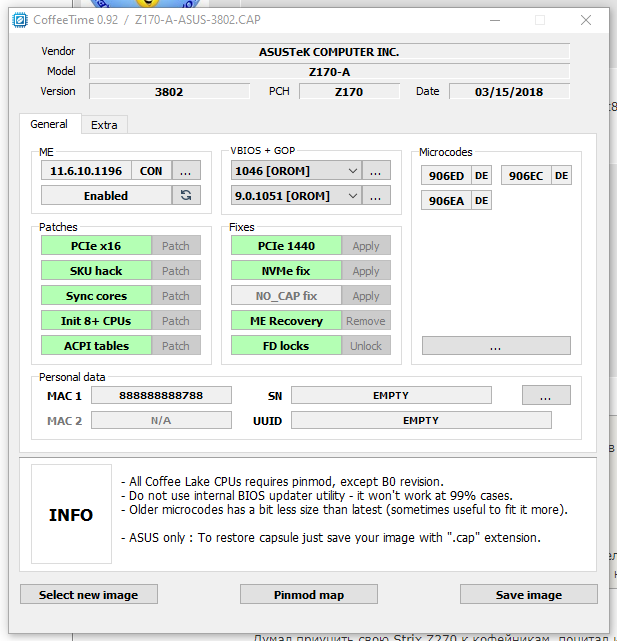Click the NO_CAP fix label

[x=286, y=296]
